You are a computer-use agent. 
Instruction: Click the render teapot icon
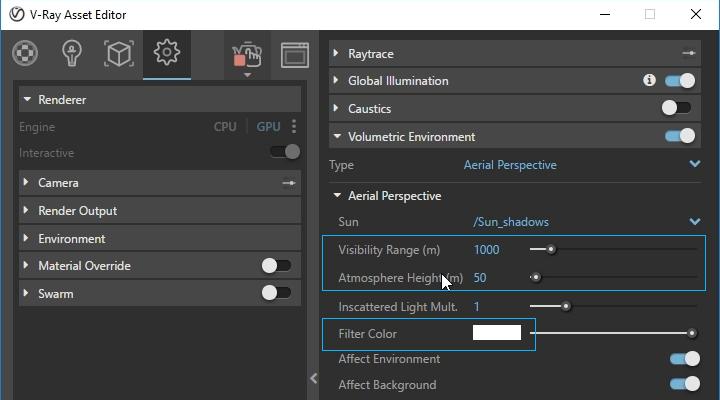246,54
